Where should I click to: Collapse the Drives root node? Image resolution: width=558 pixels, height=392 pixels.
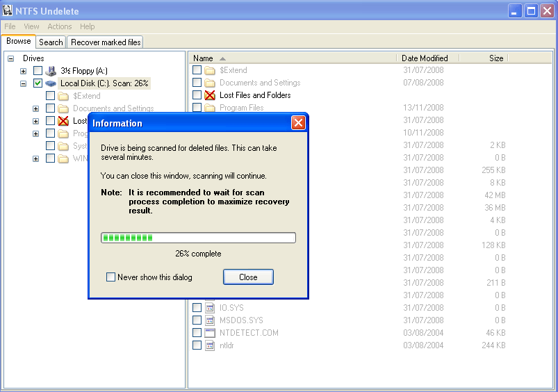pyautogui.click(x=11, y=58)
